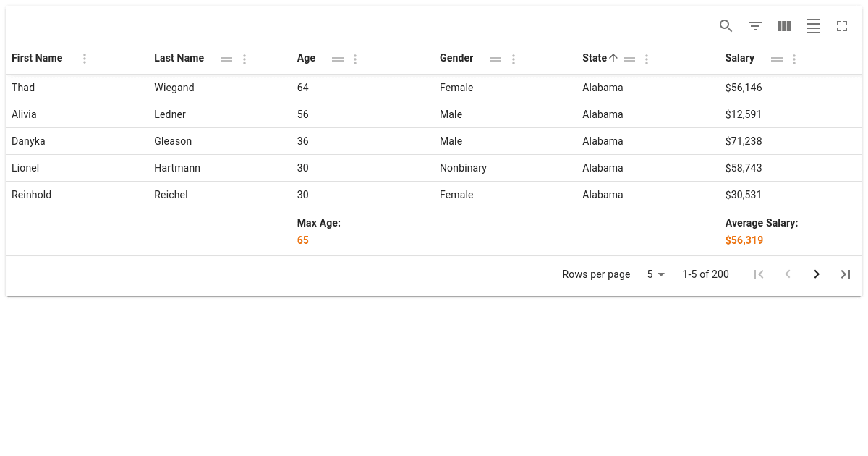The image size is (868, 456).
Task: Toggle State column sort arrow
Action: (x=613, y=58)
